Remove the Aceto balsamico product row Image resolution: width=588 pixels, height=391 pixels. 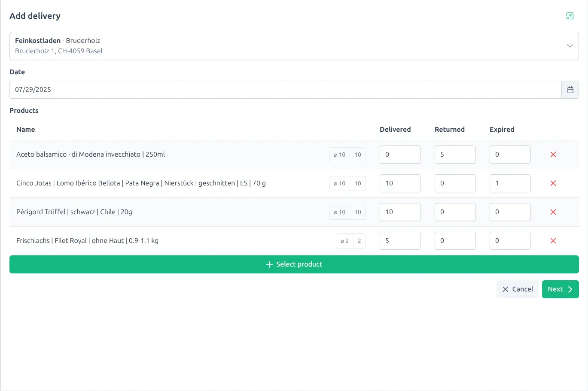point(553,155)
